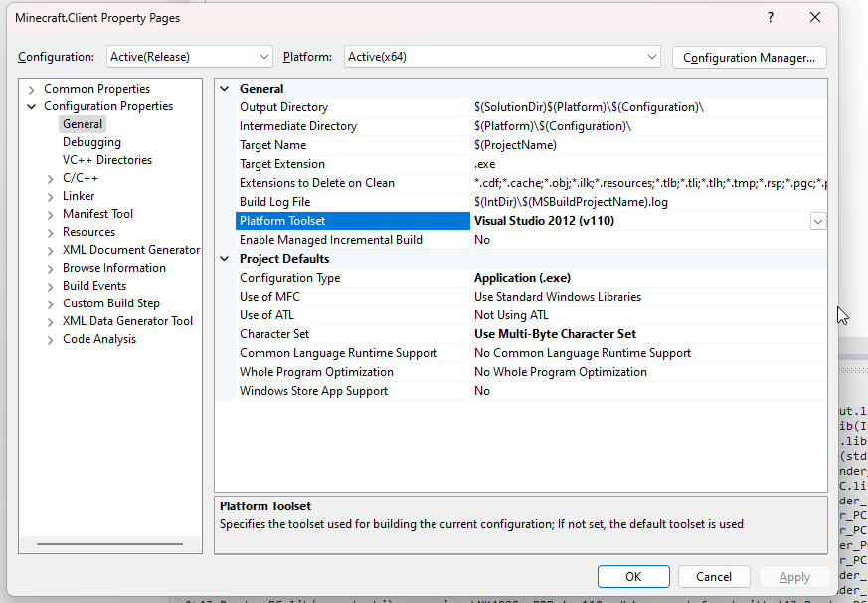The width and height of the screenshot is (868, 603).
Task: Expand the Linker node arrow
Action: [x=51, y=196]
